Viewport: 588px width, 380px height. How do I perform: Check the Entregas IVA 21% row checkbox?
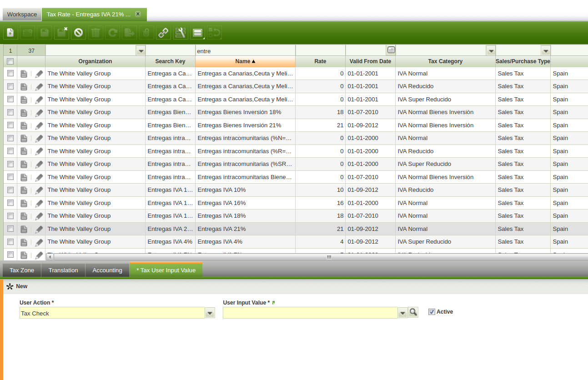[x=10, y=229]
